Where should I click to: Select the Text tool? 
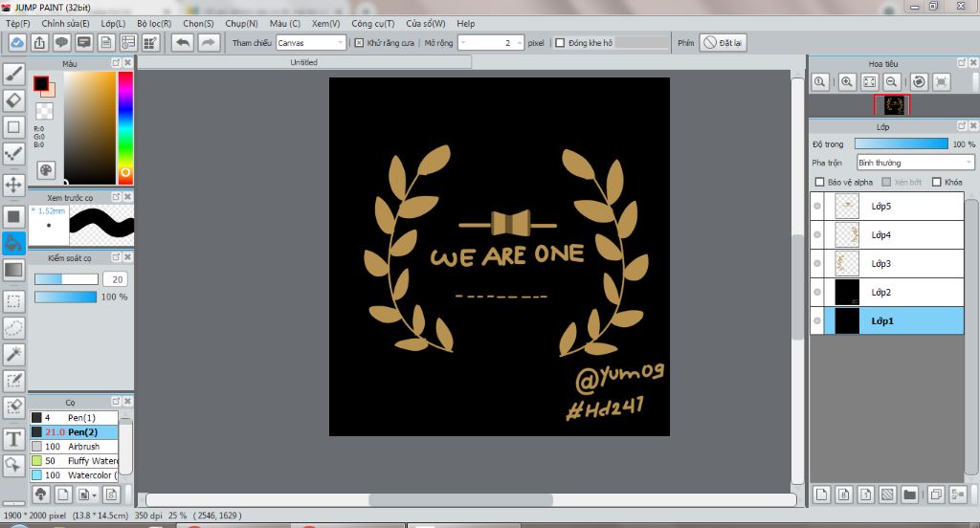click(x=13, y=439)
